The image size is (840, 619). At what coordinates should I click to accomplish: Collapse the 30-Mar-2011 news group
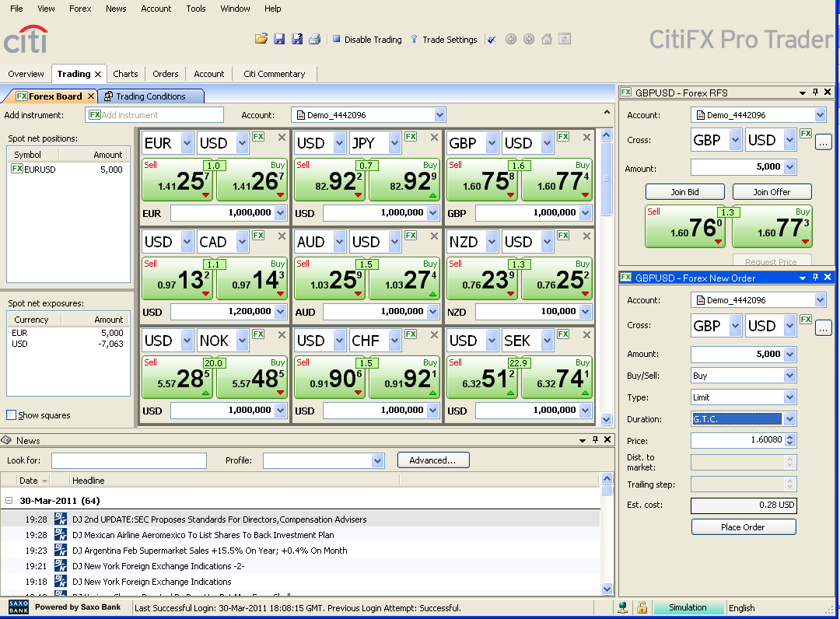(9, 501)
